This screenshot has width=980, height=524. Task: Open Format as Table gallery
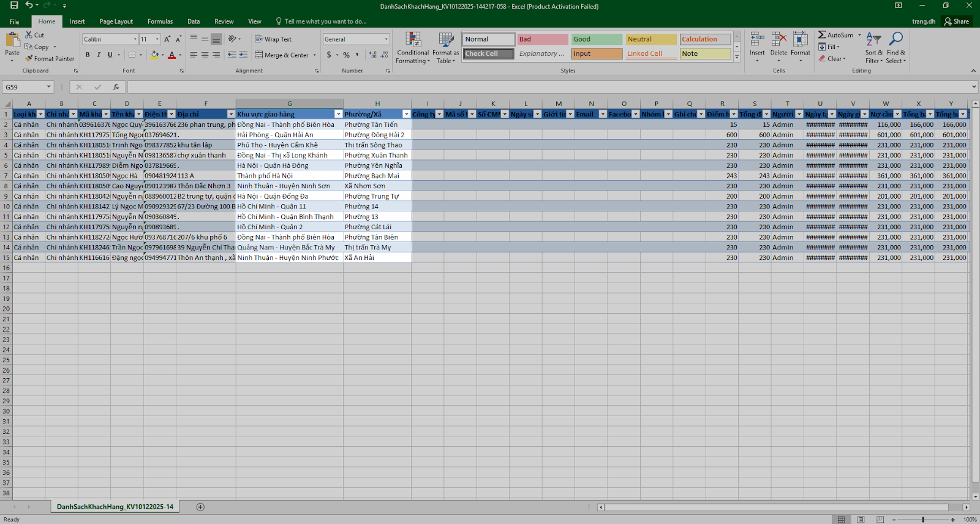tap(445, 48)
